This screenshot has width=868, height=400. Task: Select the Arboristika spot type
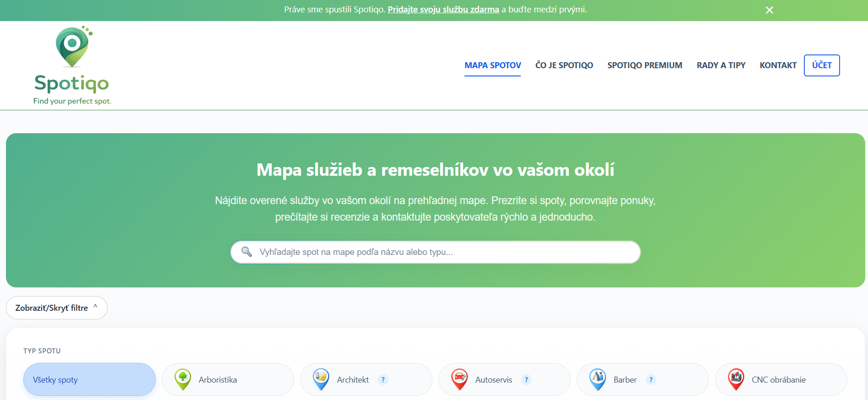[228, 379]
